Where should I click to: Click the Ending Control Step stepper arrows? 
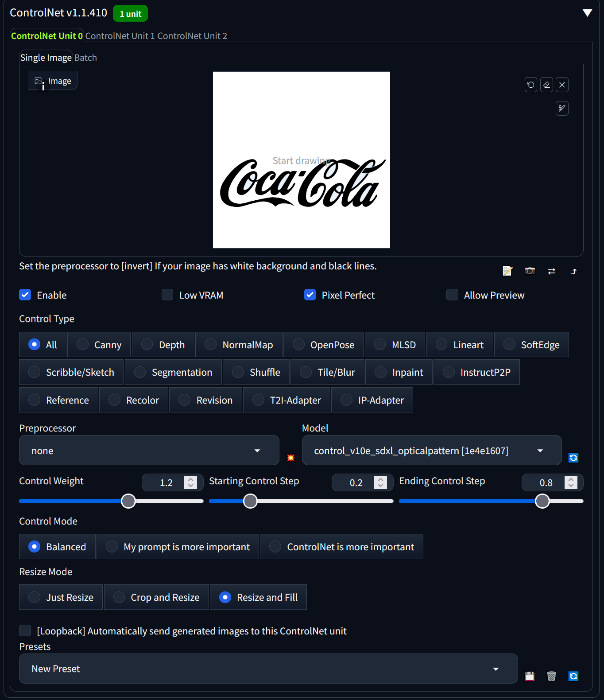pos(571,482)
